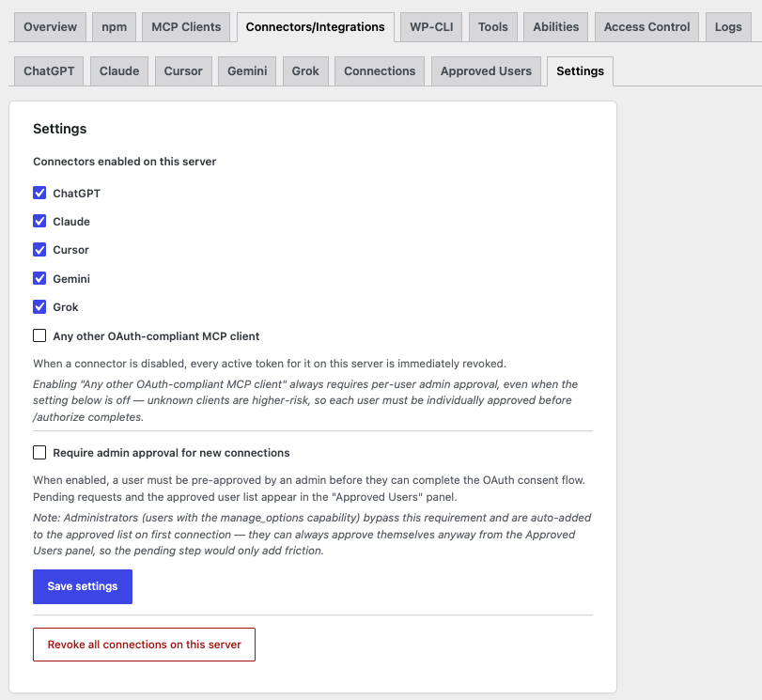Open the MCP Clients tab
This screenshot has width=762, height=700.
tap(186, 27)
